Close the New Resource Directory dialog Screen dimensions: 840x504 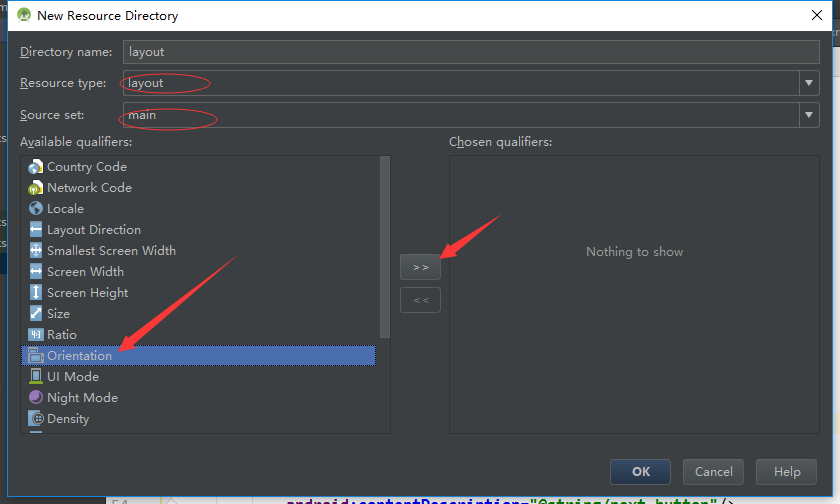point(816,15)
